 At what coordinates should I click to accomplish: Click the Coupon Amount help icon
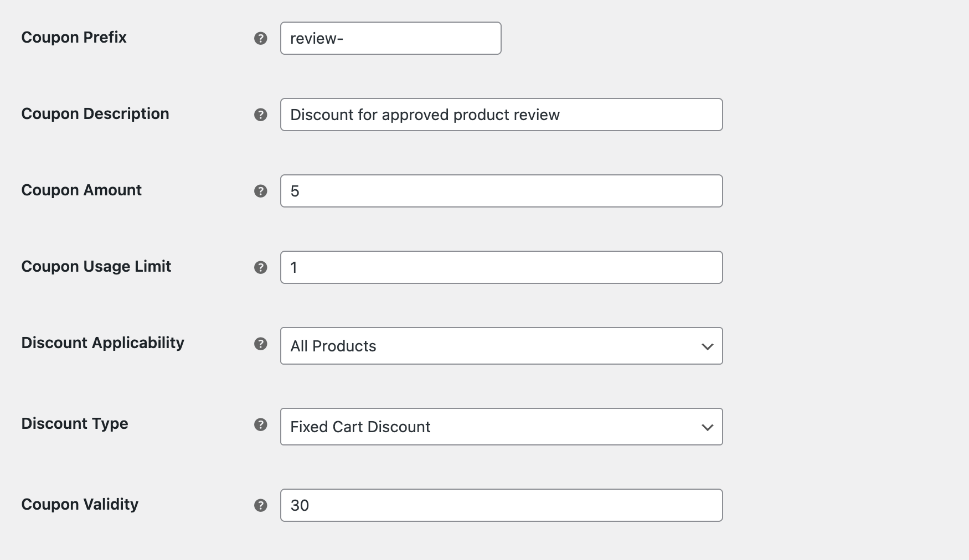[x=260, y=190]
